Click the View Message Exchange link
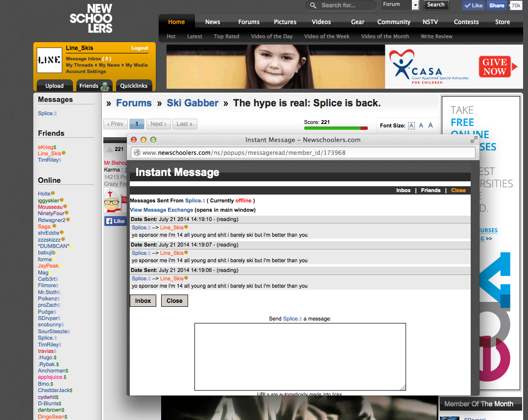 [161, 210]
